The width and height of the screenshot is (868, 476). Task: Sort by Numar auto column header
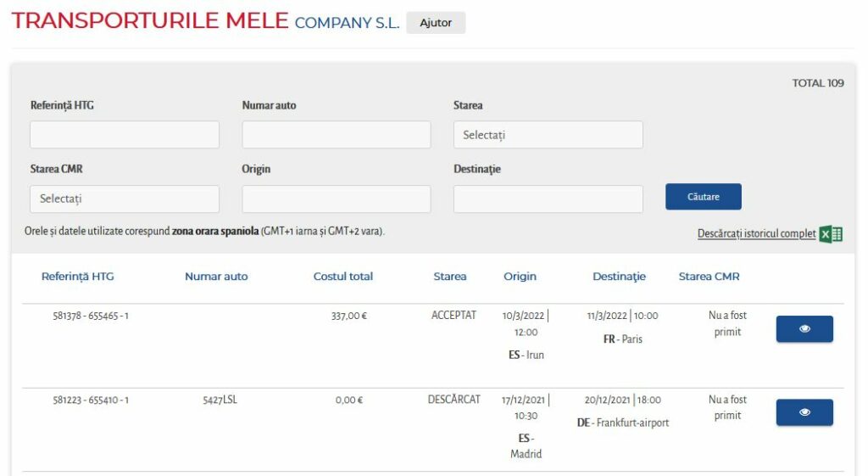[x=216, y=277]
